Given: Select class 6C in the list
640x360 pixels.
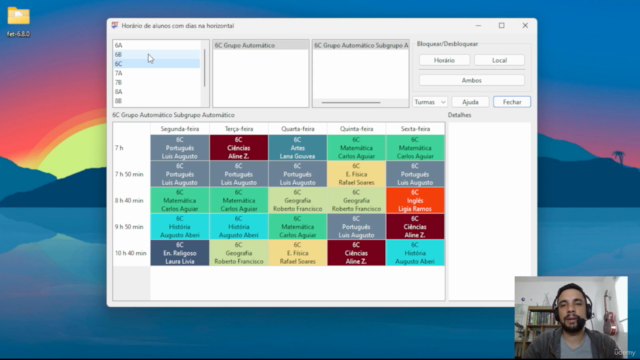Looking at the screenshot, I should coord(157,64).
